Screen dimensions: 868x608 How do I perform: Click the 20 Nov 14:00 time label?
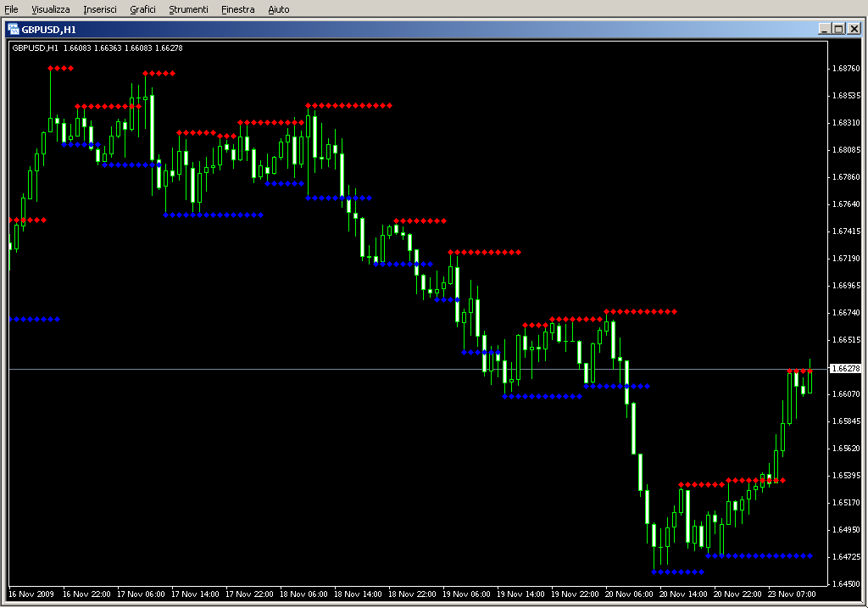[x=683, y=594]
